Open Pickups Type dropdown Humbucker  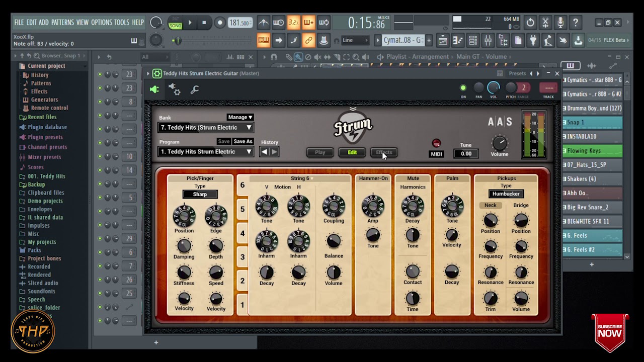(x=506, y=194)
